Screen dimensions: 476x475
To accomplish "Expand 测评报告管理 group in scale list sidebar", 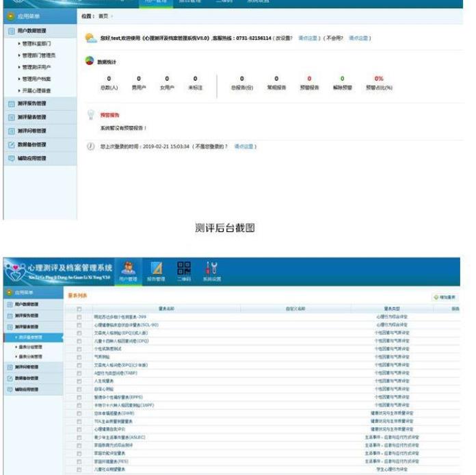I will [34, 316].
